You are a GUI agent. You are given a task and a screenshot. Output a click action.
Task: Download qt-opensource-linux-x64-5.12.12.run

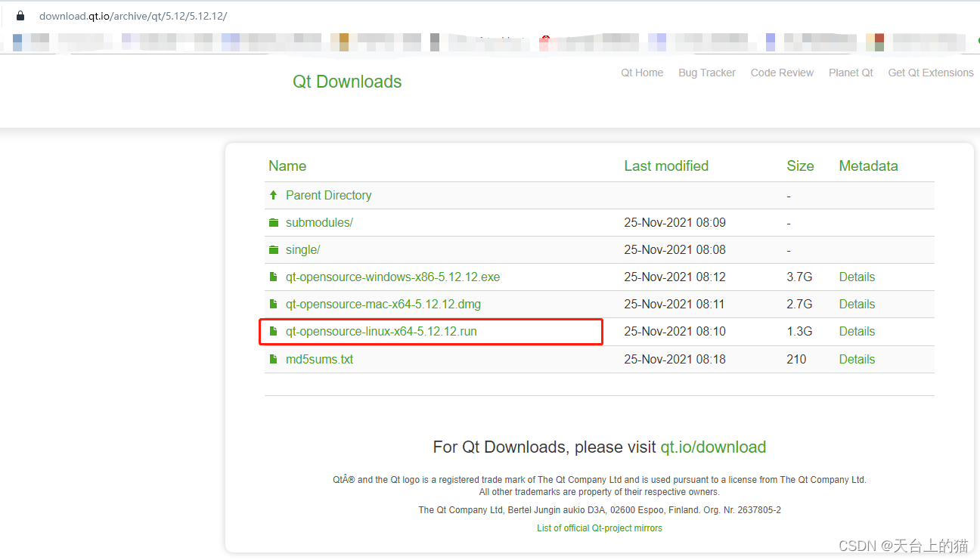click(381, 331)
